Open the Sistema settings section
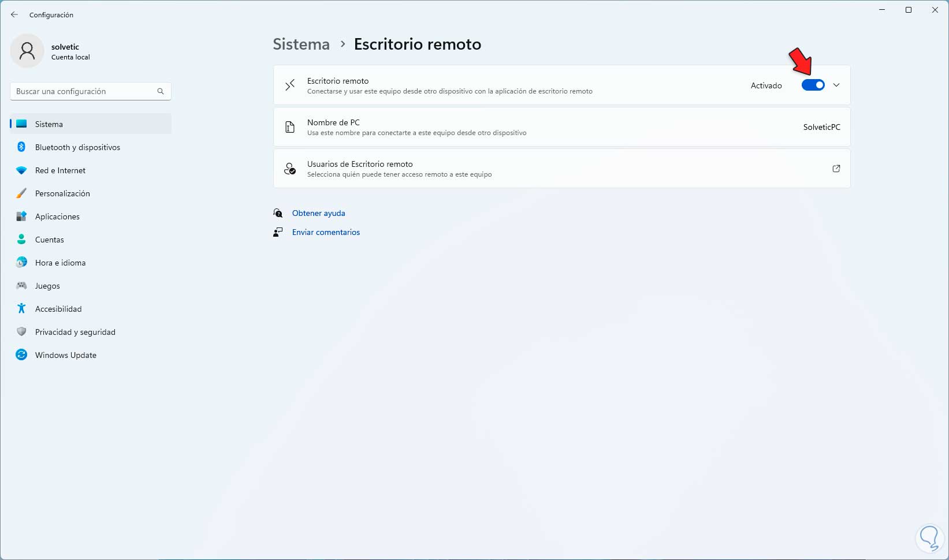This screenshot has height=560, width=949. (91, 124)
